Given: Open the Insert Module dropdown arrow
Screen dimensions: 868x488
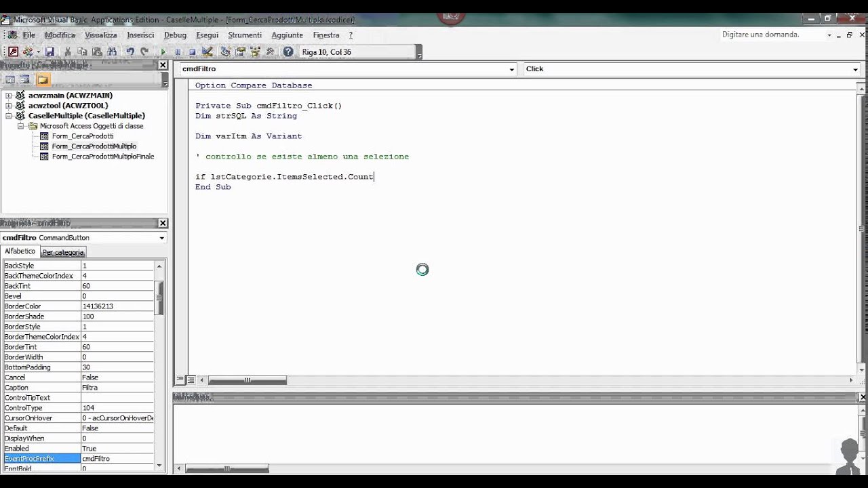Looking at the screenshot, I should (38, 52).
